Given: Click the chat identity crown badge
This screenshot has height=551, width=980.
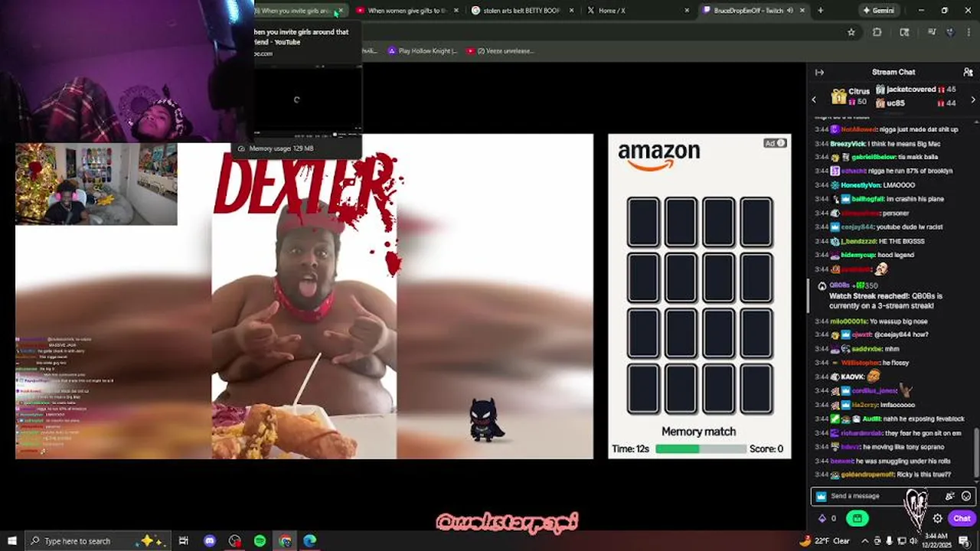Looking at the screenshot, I should pyautogui.click(x=822, y=496).
